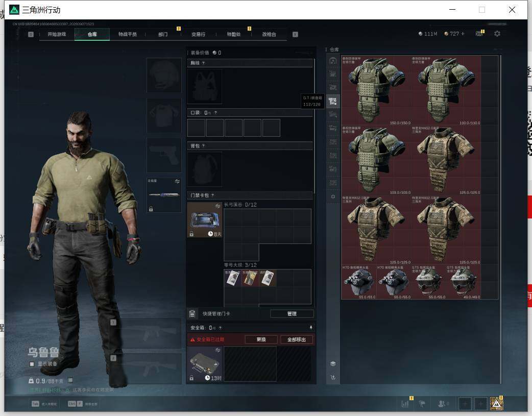Click the equipment panel vertical scrollbar
This screenshot has height=416, width=532.
point(314,126)
